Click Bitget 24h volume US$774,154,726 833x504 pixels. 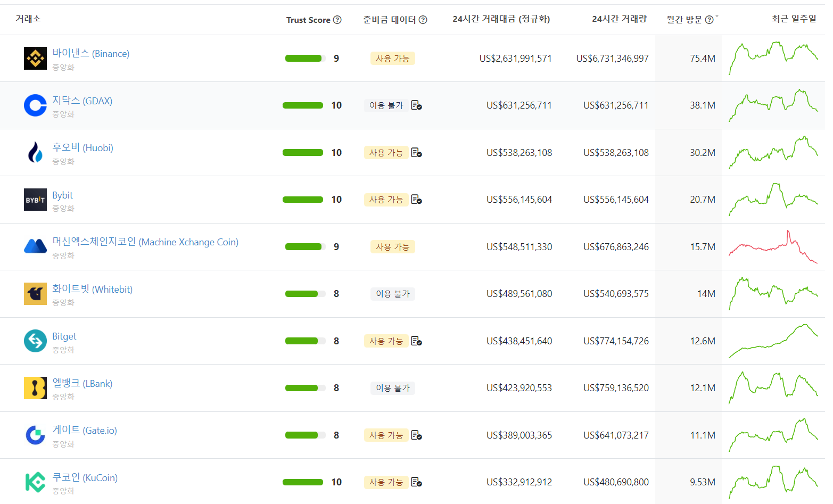(616, 341)
